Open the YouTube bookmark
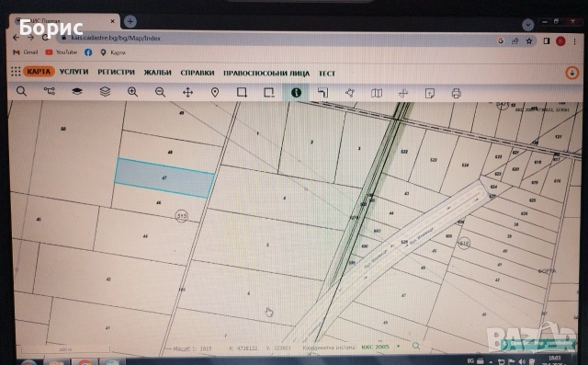 (62, 52)
